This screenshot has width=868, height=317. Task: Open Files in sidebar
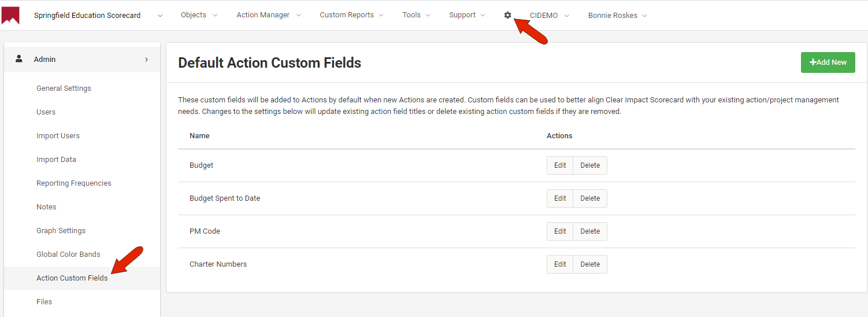coord(44,302)
